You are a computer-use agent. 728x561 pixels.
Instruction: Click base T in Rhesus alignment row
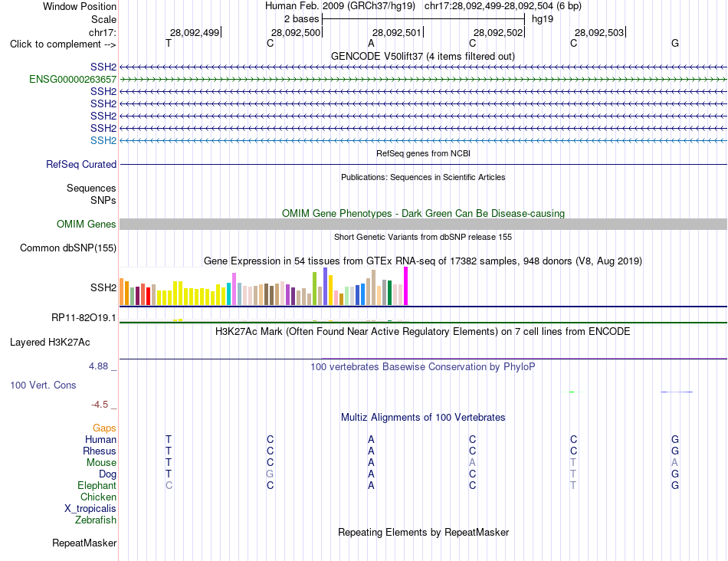pos(169,451)
